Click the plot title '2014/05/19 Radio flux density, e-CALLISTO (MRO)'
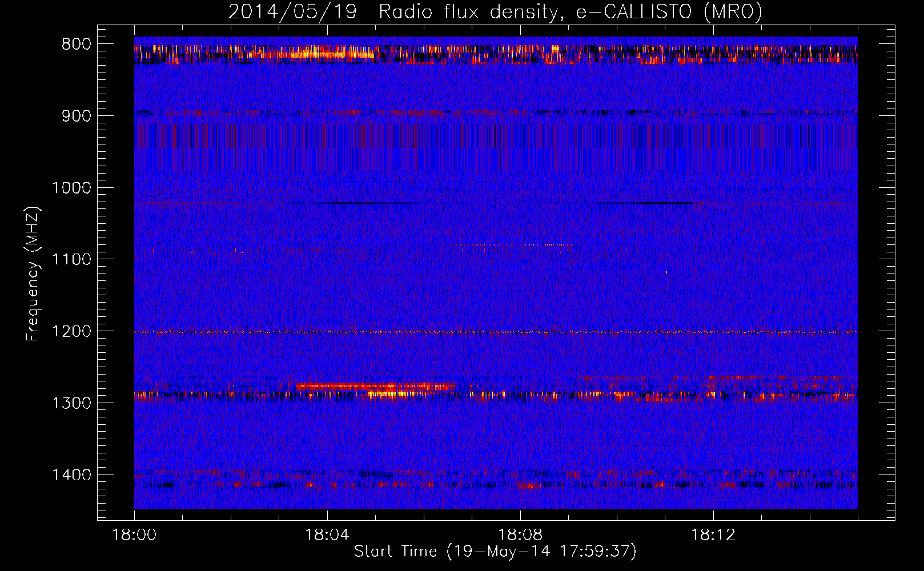The width and height of the screenshot is (924, 571). 495,11
